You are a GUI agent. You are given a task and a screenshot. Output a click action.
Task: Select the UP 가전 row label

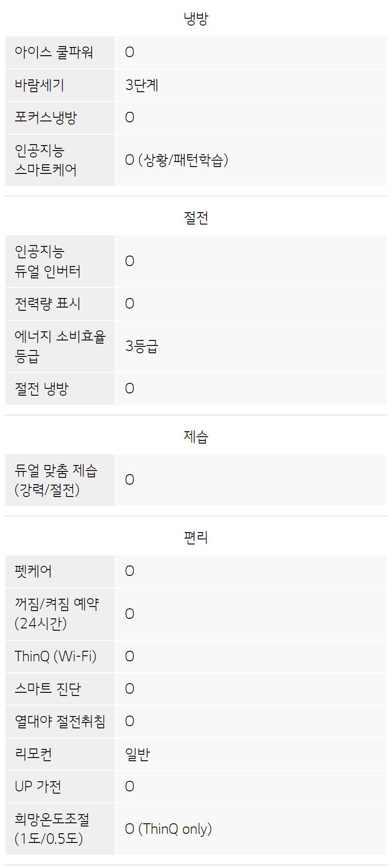pyautogui.click(x=38, y=786)
